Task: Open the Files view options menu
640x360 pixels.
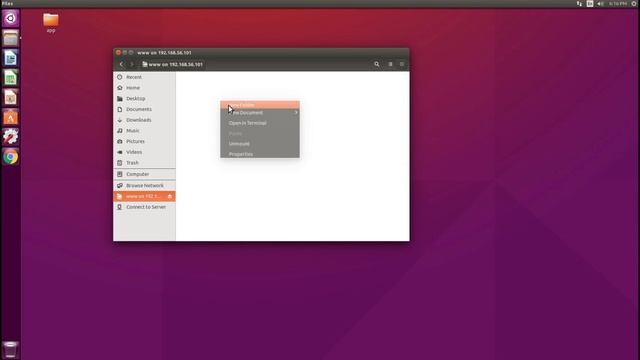Action: 402,64
